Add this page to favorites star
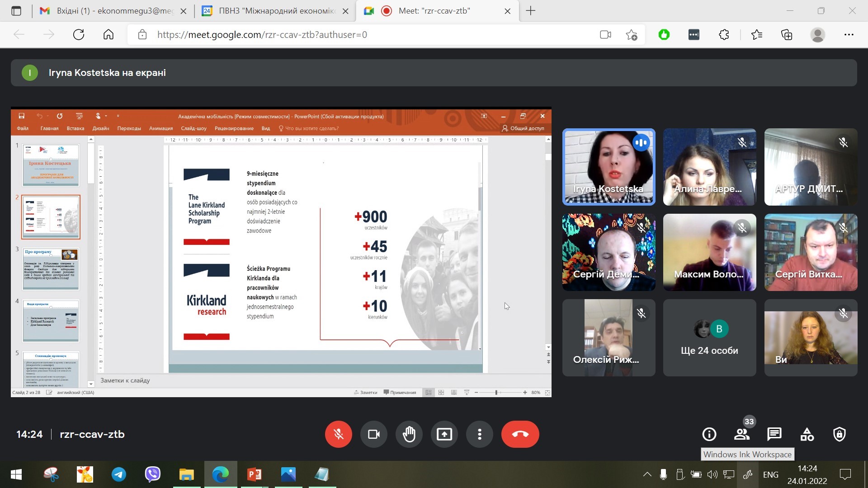Viewport: 868px width, 488px height. coord(632,34)
